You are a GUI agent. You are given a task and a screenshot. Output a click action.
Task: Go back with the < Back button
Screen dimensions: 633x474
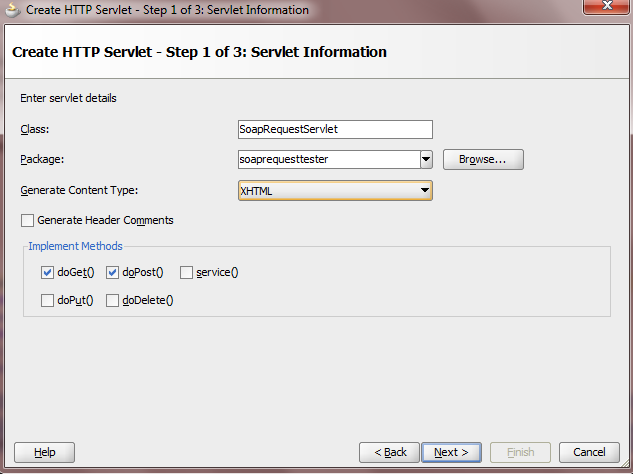pyautogui.click(x=389, y=452)
